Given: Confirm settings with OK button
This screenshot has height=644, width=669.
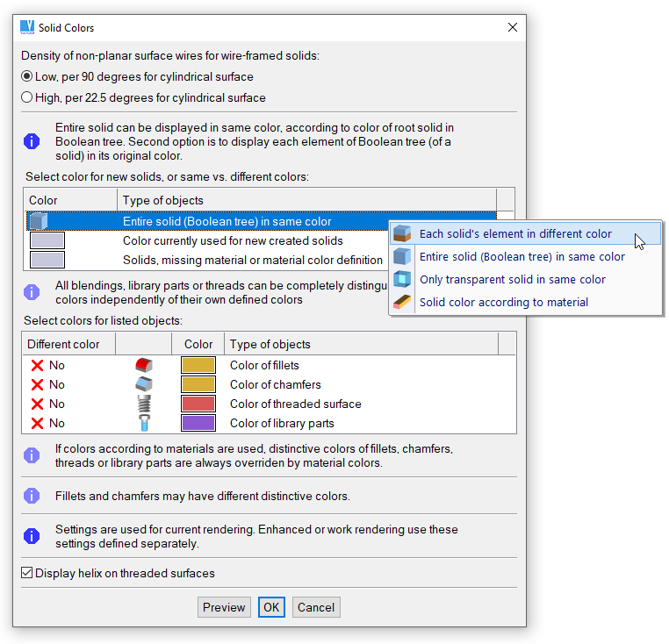Looking at the screenshot, I should pos(271,607).
